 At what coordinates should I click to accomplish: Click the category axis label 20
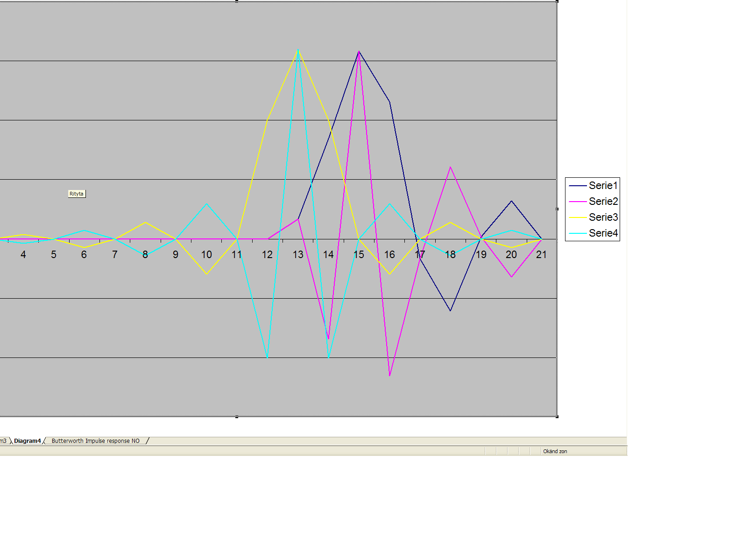click(511, 255)
